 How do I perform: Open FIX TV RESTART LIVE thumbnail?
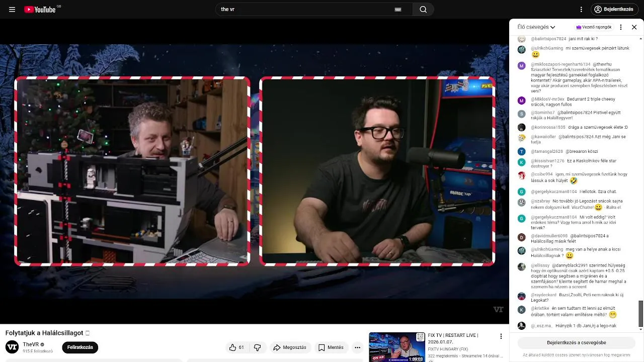click(397, 347)
